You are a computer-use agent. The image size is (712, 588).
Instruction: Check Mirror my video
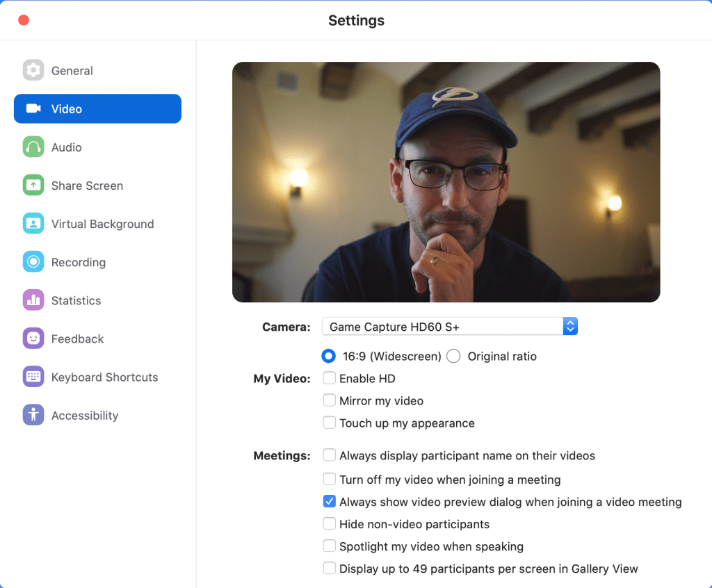point(330,401)
